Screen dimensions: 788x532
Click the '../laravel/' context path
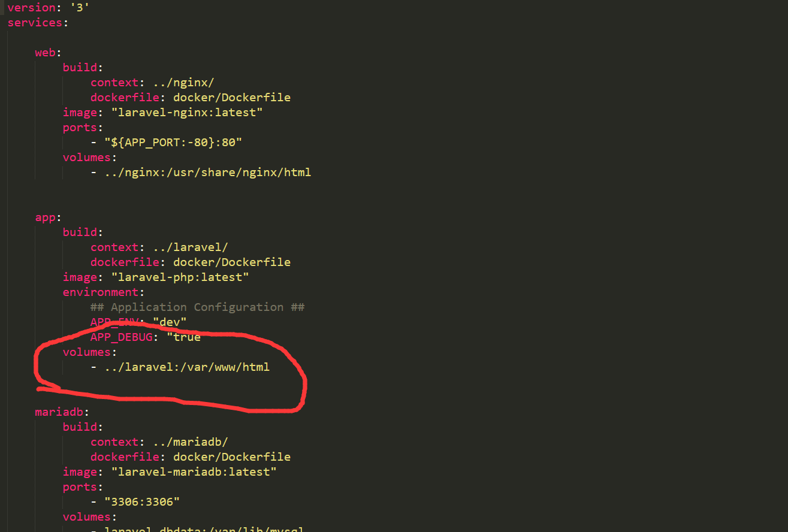pyautogui.click(x=190, y=247)
